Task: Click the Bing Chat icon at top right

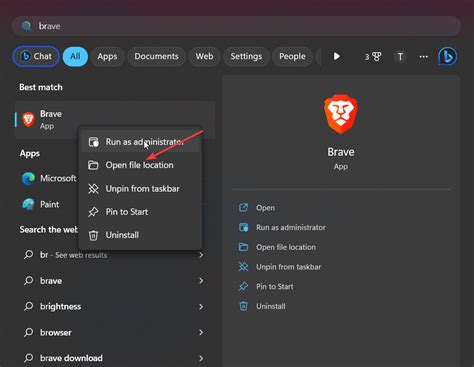Action: [x=447, y=56]
